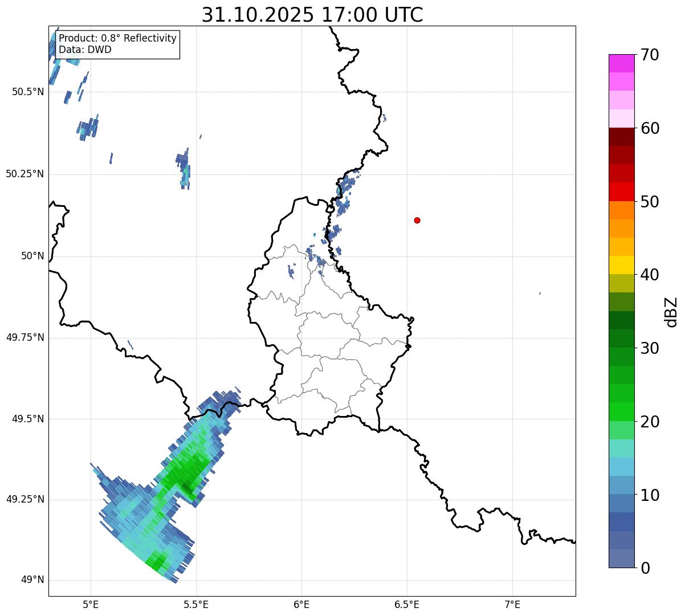
Task: Pick the yellow swatch just above 40
Action: [621, 265]
